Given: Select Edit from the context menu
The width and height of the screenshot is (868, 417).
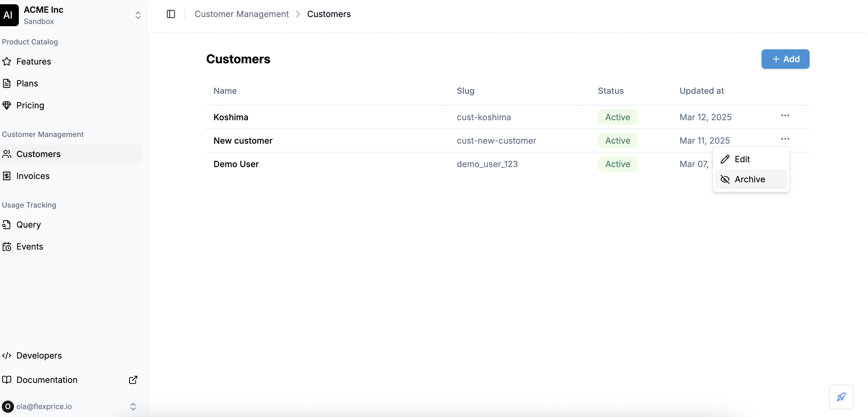Looking at the screenshot, I should click(742, 159).
